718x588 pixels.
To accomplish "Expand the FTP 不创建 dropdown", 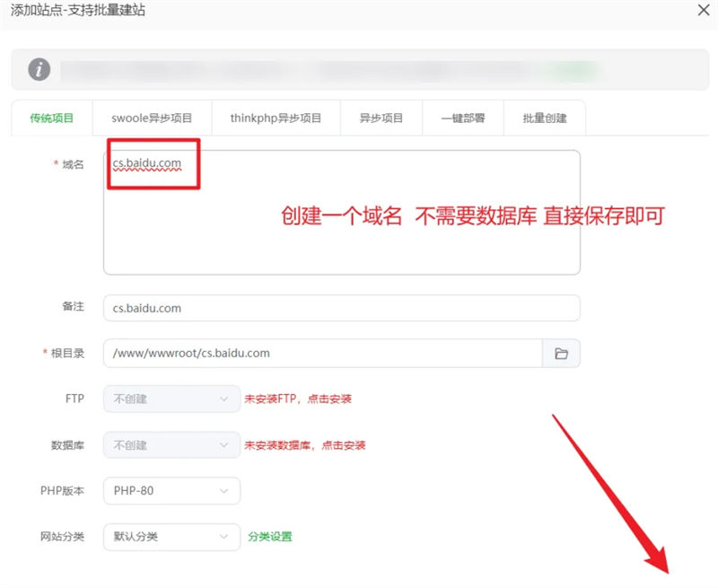I will point(171,399).
